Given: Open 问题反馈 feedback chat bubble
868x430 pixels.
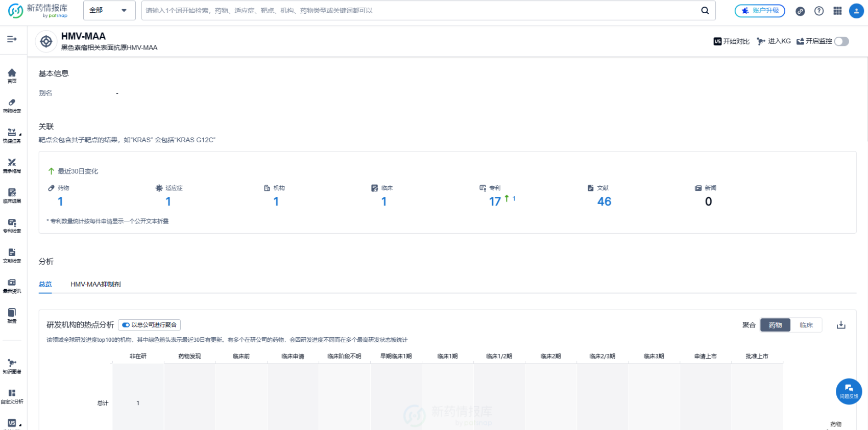Looking at the screenshot, I should 849,391.
